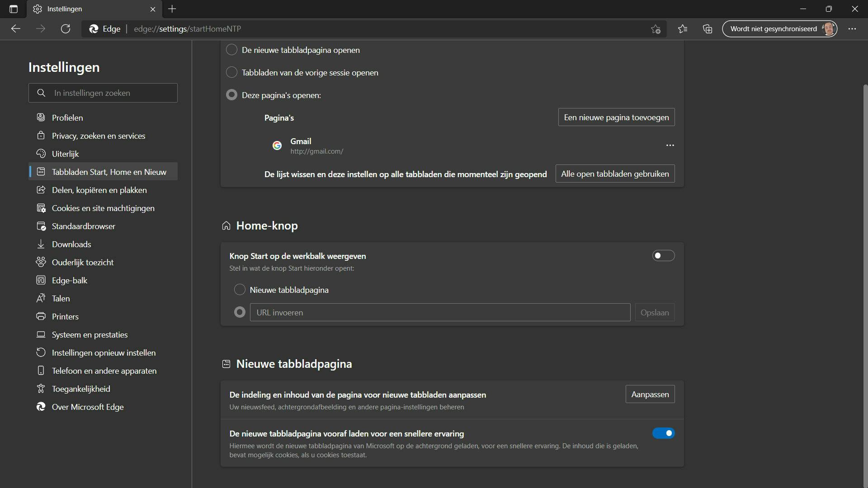The width and height of the screenshot is (868, 488).
Task: Enable Knop Start op de werkbalk toggle
Action: click(x=663, y=256)
